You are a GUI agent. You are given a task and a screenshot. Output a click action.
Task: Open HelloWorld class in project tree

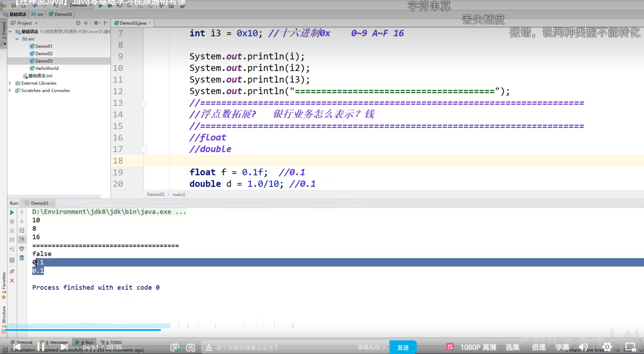pyautogui.click(x=44, y=68)
